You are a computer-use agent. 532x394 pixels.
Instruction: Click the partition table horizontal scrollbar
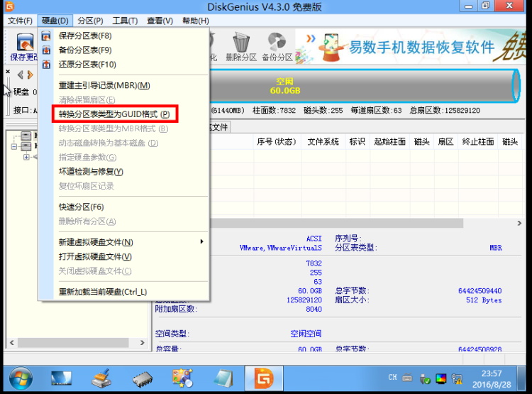tap(336, 223)
